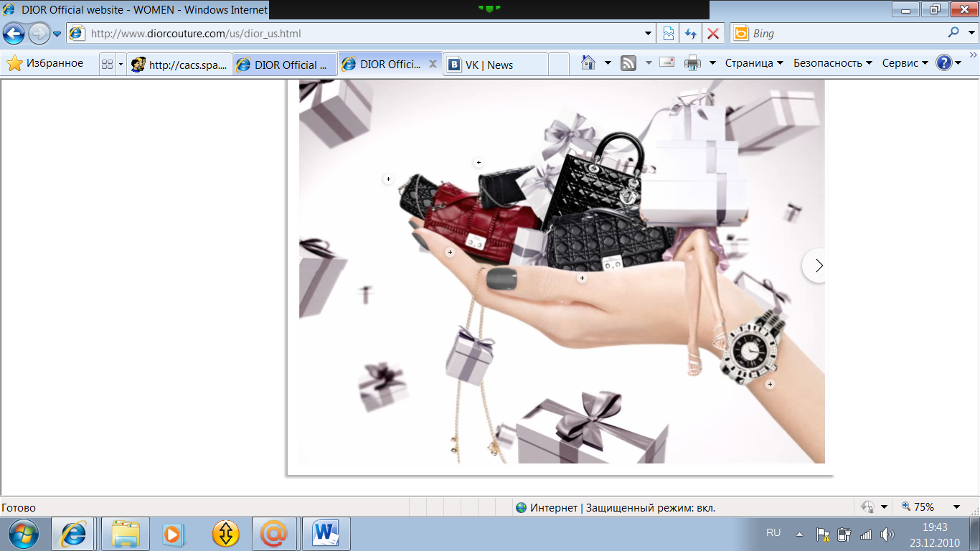The height and width of the screenshot is (551, 980).
Task: Open the Безопасность menu
Action: click(833, 63)
